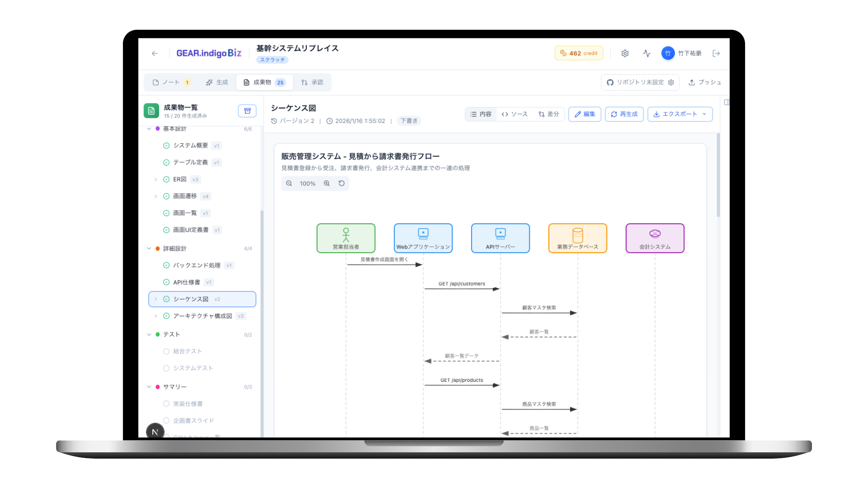Click the logout icon beside 竹下祐豪
Viewport: 868px width, 488px height.
coord(716,53)
